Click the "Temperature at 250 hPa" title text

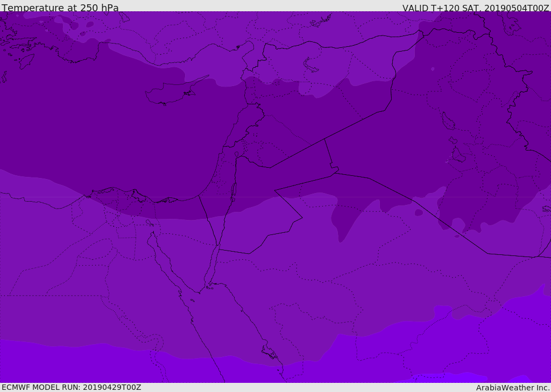(x=60, y=8)
